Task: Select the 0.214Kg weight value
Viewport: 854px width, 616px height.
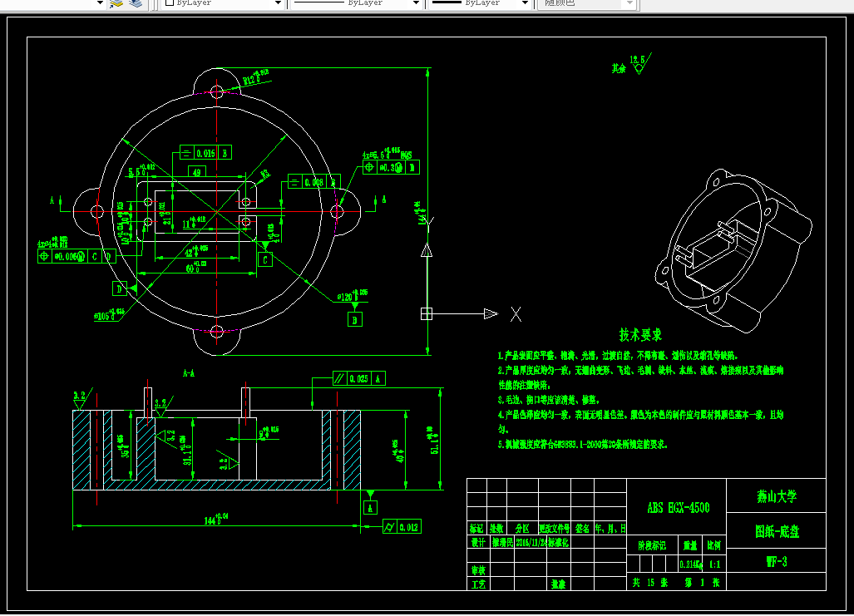Action: click(x=691, y=564)
